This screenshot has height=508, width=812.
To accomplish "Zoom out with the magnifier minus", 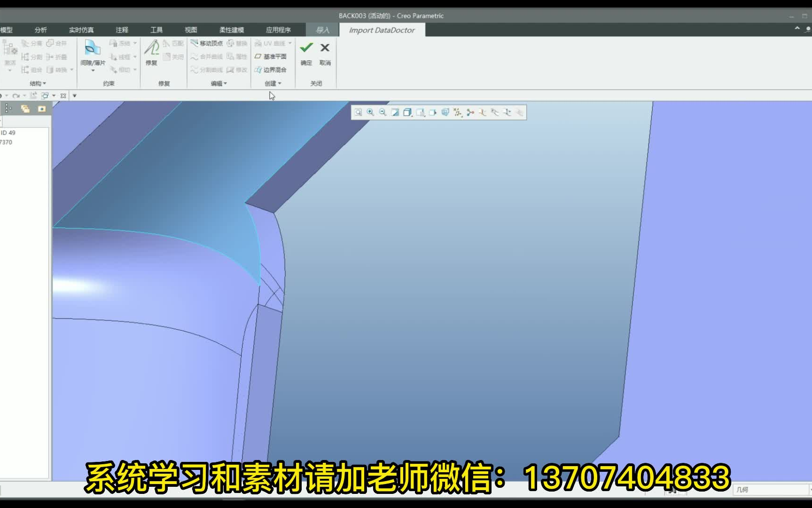I will pos(383,112).
